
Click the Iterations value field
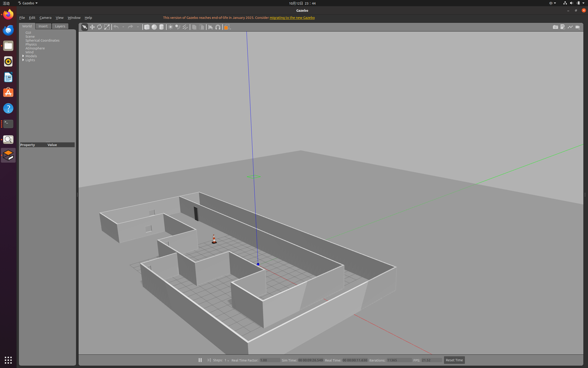click(399, 360)
